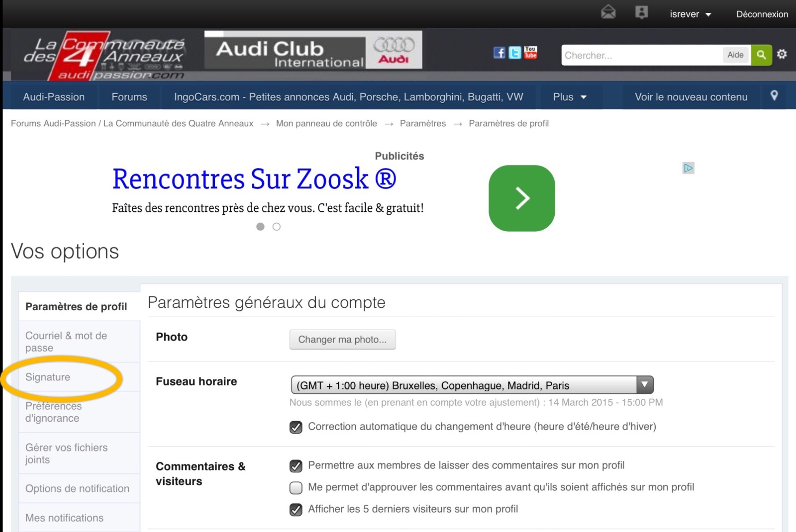Open the notifications icon in top bar
Screen dimensions: 796x532
[641, 12]
